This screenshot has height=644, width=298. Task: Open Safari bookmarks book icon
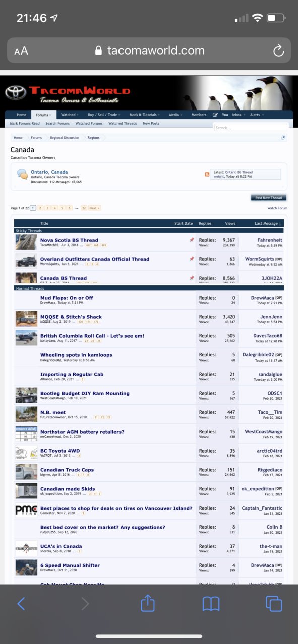pyautogui.click(x=210, y=604)
